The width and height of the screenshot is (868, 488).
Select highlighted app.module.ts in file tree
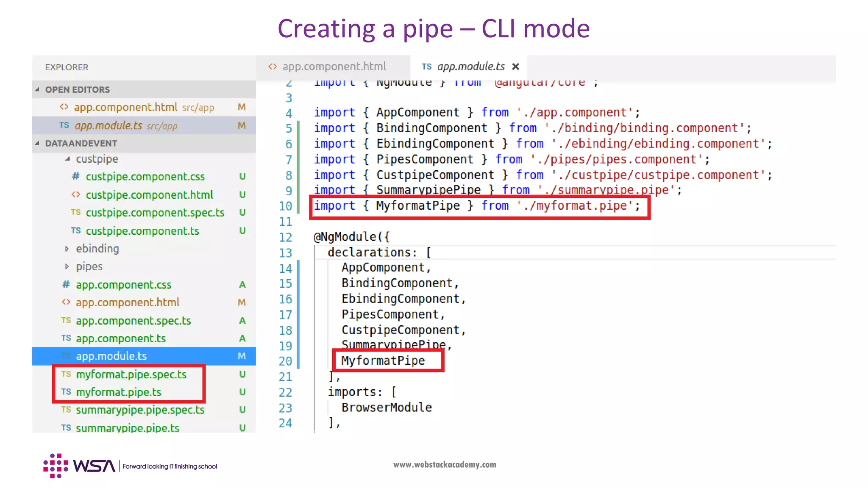(144, 356)
